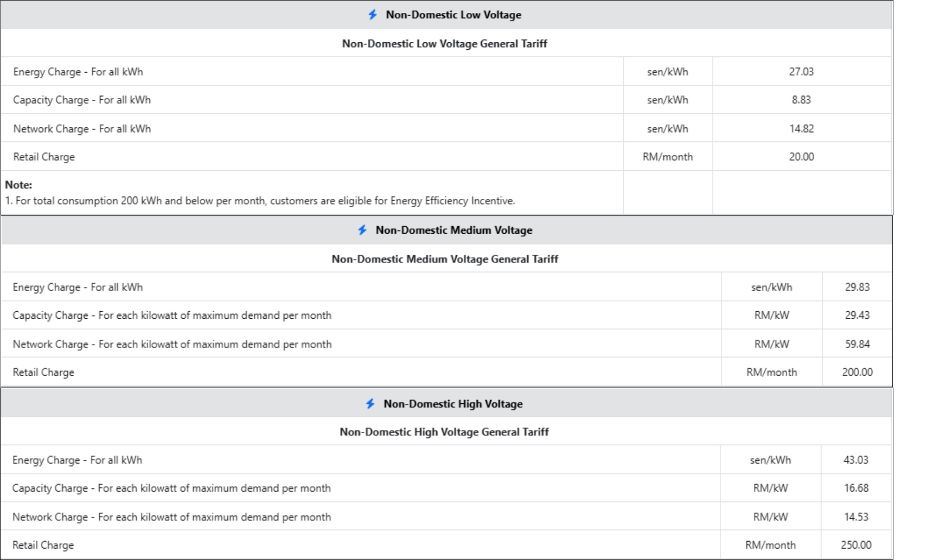Screen dimensions: 933x560
Task: Click low voltage 'Capacity Charge - For all kWh' label
Action: point(82,100)
